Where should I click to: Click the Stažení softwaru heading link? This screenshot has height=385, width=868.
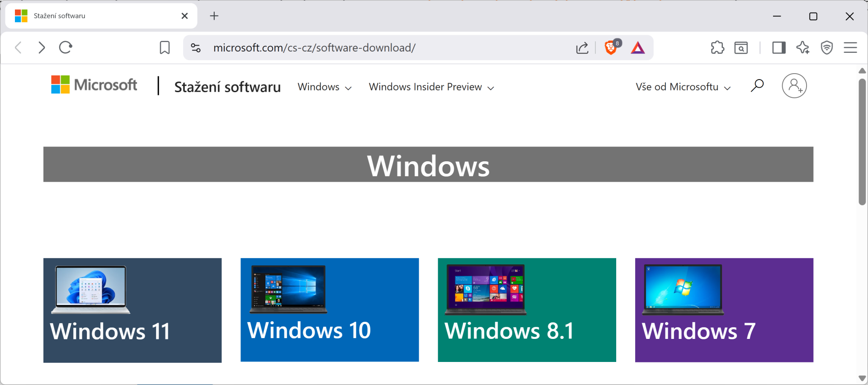tap(227, 87)
